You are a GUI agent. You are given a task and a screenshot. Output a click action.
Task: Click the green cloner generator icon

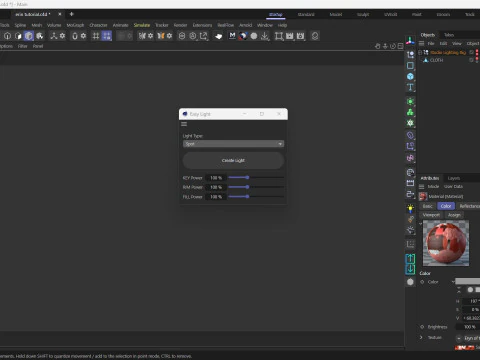tap(410, 101)
